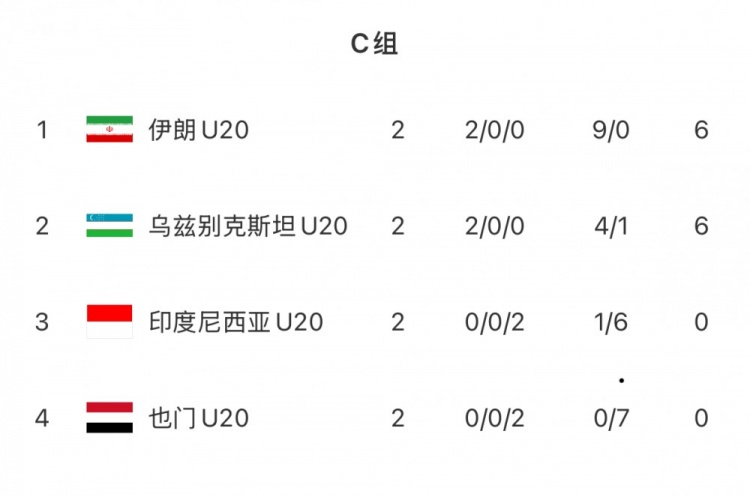Click Uzbekistan's 4/1 goal record
The width and height of the screenshot is (750, 497).
pyautogui.click(x=611, y=226)
